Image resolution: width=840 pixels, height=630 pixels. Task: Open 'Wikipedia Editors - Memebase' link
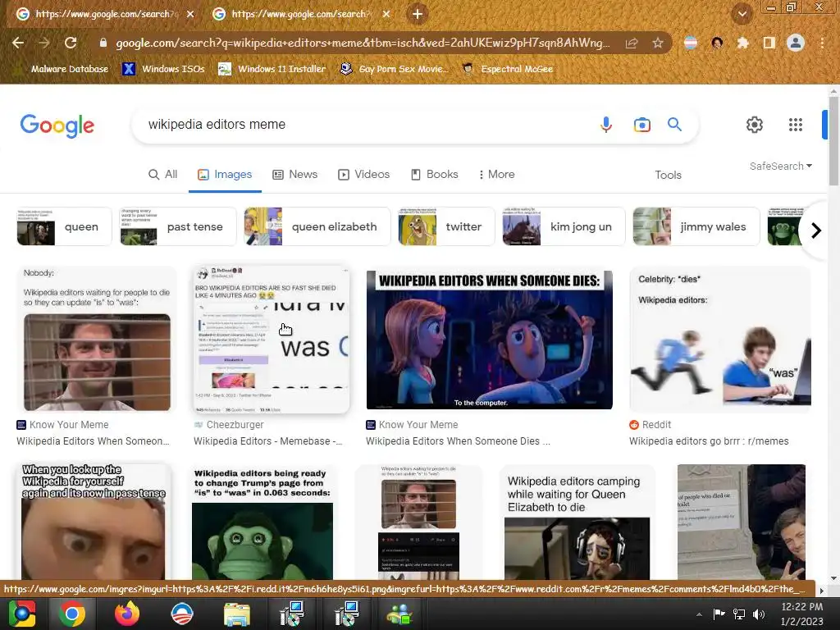pyautogui.click(x=267, y=441)
